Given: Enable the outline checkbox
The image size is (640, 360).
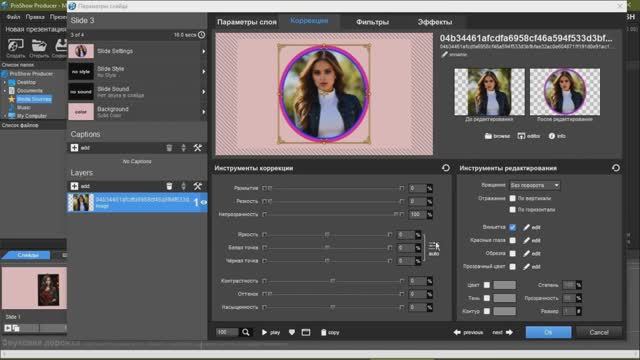Looking at the screenshot, I should pyautogui.click(x=487, y=311).
